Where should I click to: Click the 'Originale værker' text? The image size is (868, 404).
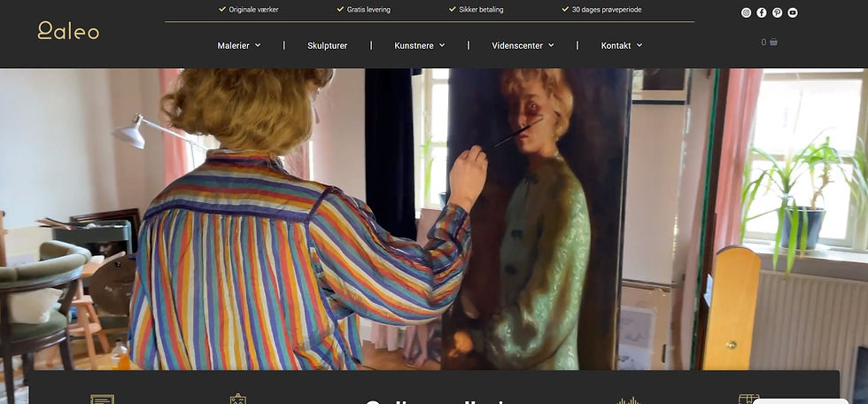[x=253, y=10]
